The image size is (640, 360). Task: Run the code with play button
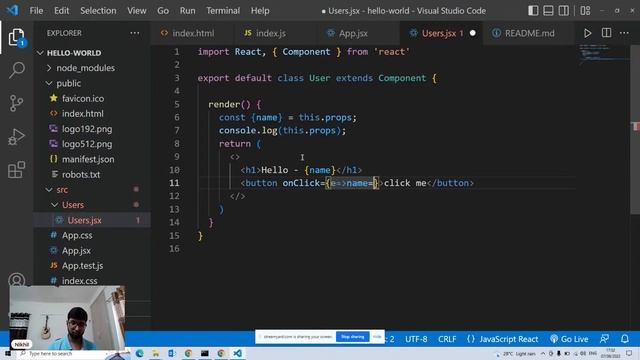point(587,33)
